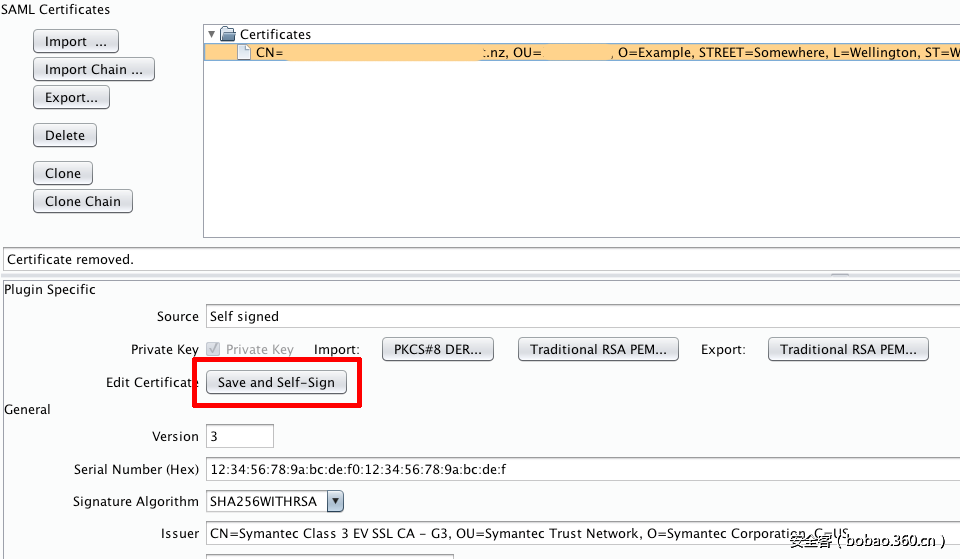Click the Source field label
The image size is (960, 559).
pos(178,317)
